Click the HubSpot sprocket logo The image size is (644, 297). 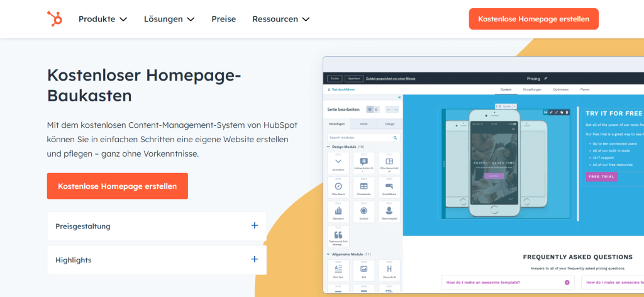(55, 19)
